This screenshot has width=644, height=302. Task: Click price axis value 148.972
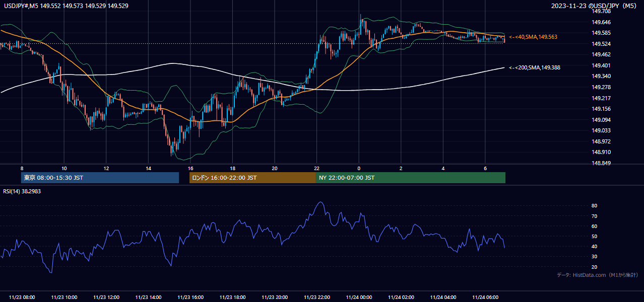tap(601, 141)
